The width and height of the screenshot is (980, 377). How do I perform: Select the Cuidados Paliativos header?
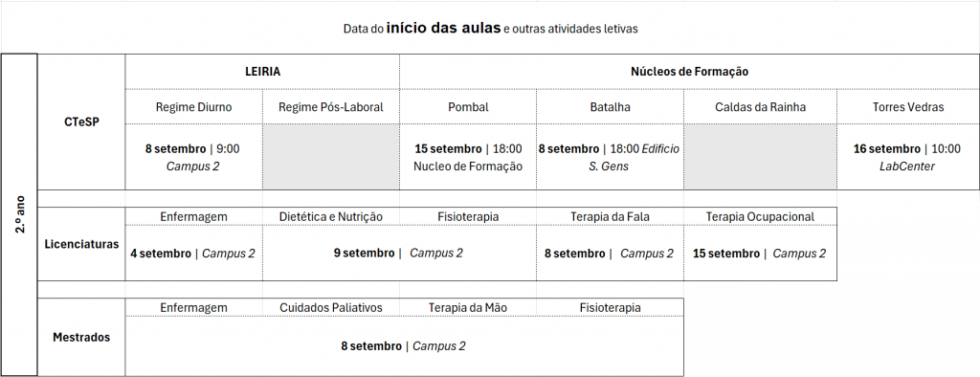(x=330, y=307)
